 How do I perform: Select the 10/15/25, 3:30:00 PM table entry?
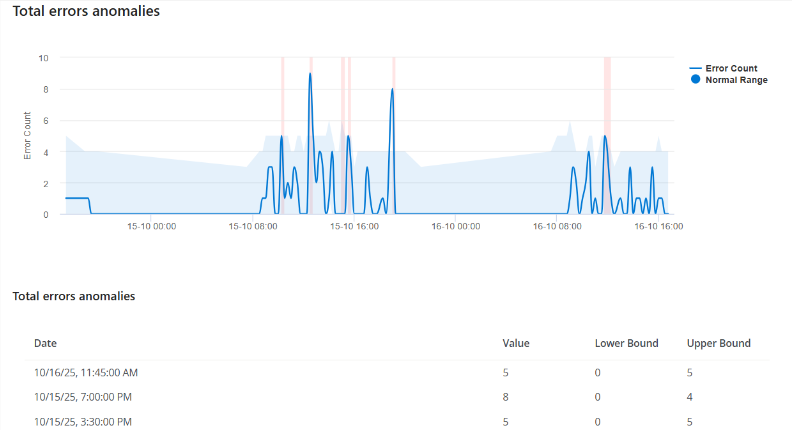pos(83,421)
